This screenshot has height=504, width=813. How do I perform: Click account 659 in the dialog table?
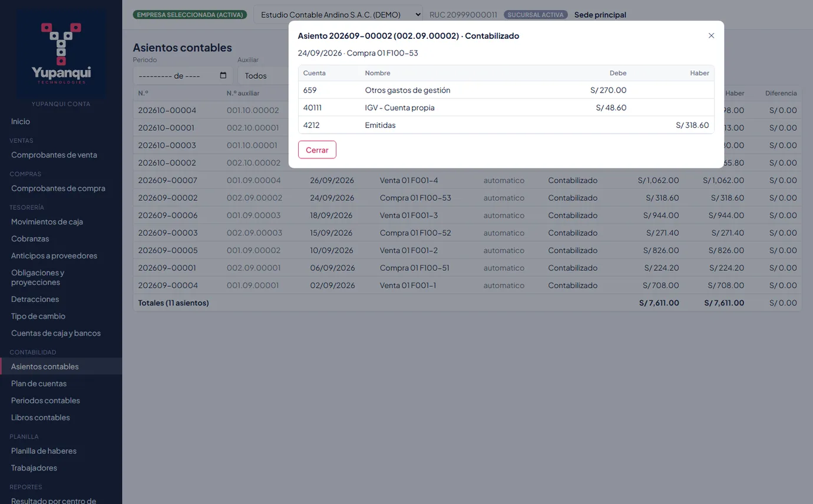point(310,90)
